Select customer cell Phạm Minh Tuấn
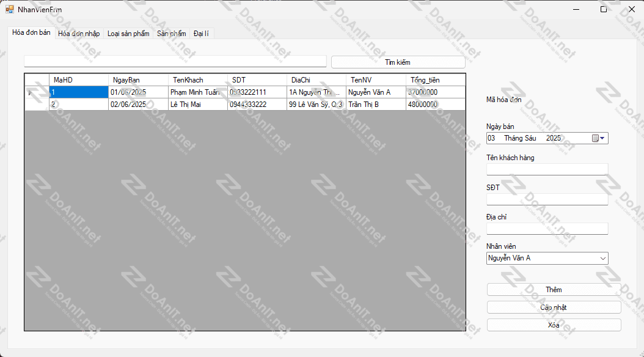Screen dimensions: 644x357 click(x=198, y=92)
